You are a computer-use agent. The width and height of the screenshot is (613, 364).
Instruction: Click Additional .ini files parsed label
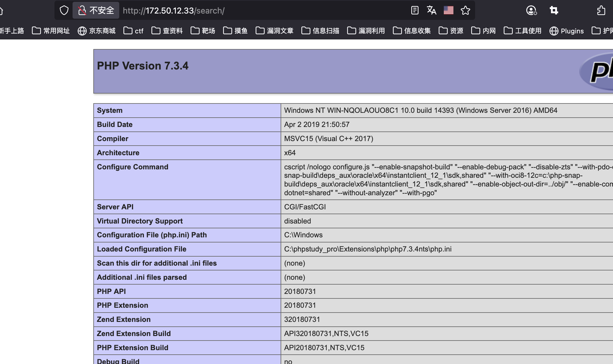(142, 277)
